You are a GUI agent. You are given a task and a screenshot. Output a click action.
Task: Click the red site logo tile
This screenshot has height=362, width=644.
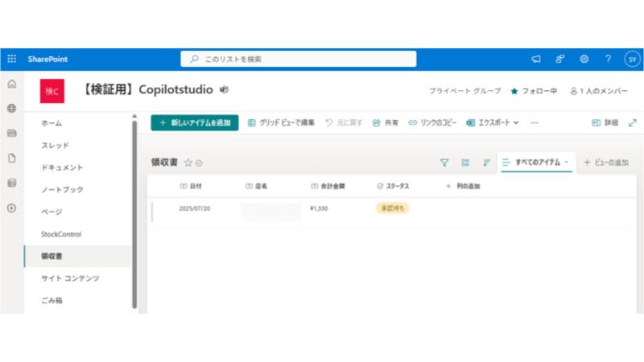click(x=52, y=91)
